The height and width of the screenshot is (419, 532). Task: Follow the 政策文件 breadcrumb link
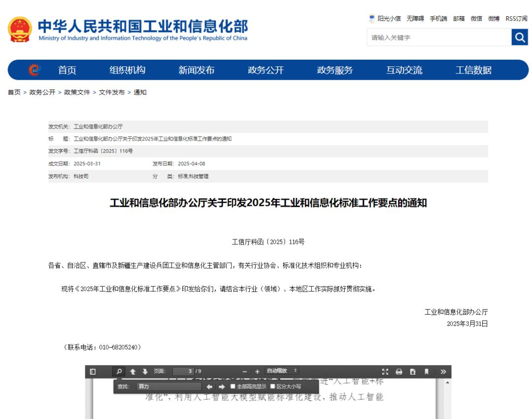77,92
